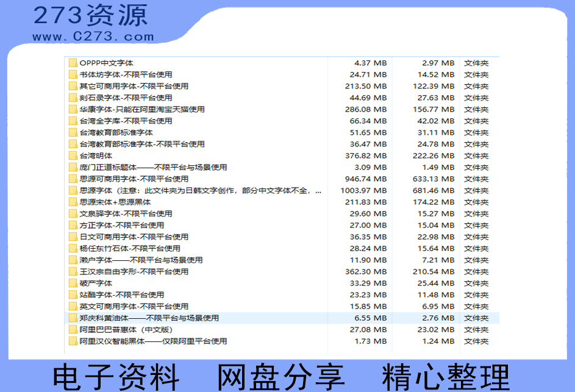
Task: Click the folder name 破产字体
Action: click(96, 283)
